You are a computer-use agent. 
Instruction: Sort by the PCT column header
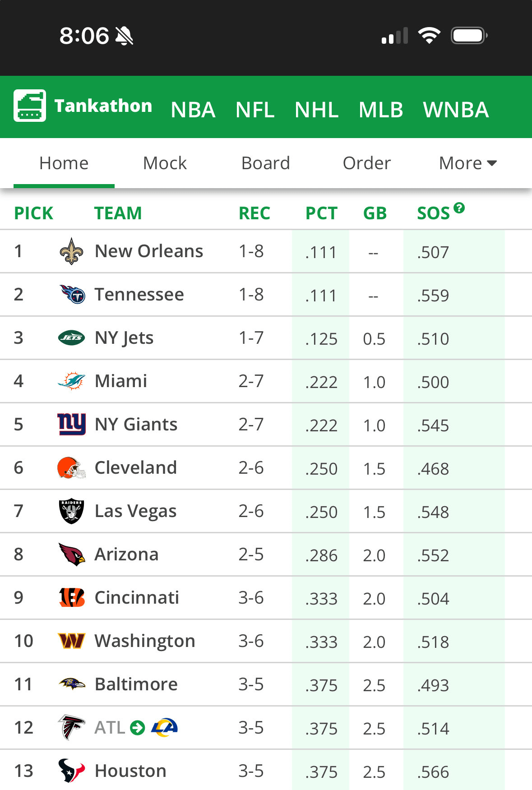(321, 213)
